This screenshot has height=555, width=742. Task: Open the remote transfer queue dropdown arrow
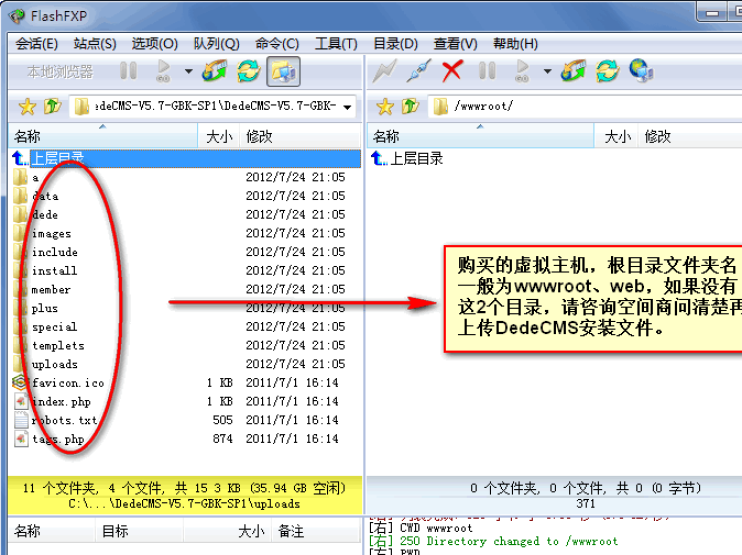547,71
